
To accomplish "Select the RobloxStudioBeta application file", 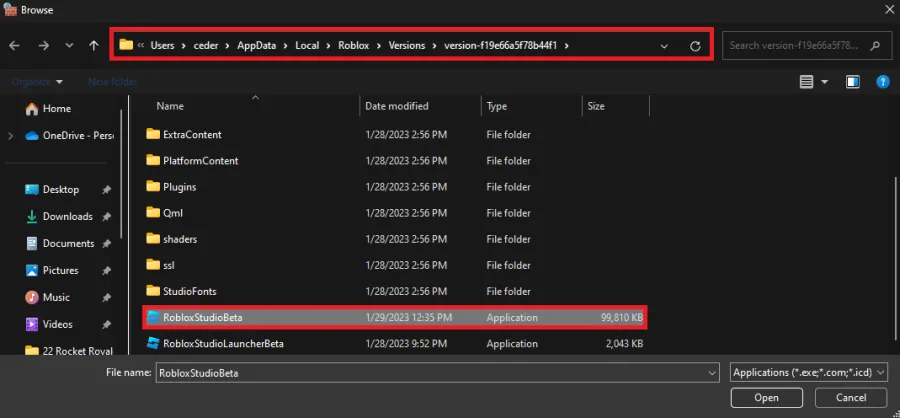I will click(394, 317).
